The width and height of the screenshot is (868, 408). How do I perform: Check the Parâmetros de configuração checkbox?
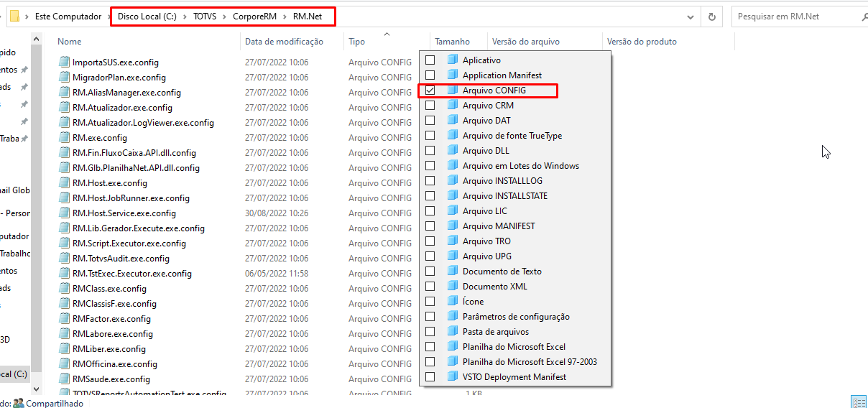click(x=430, y=317)
